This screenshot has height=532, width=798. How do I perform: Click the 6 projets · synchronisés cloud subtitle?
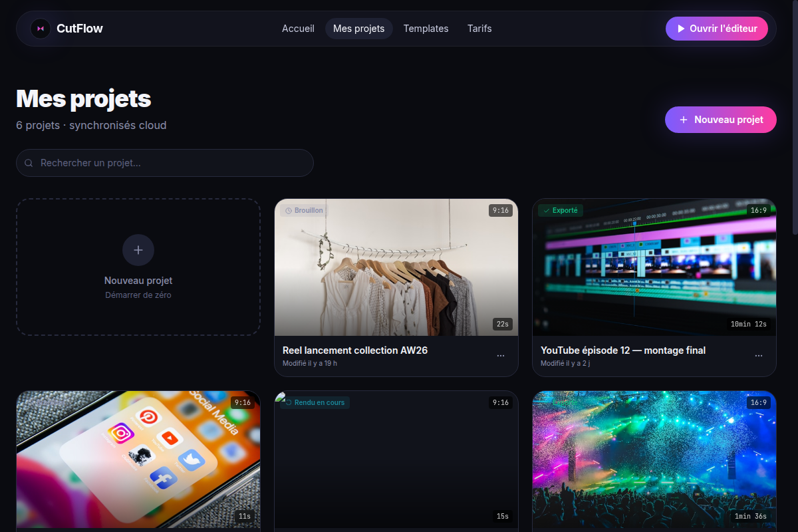[x=91, y=125]
